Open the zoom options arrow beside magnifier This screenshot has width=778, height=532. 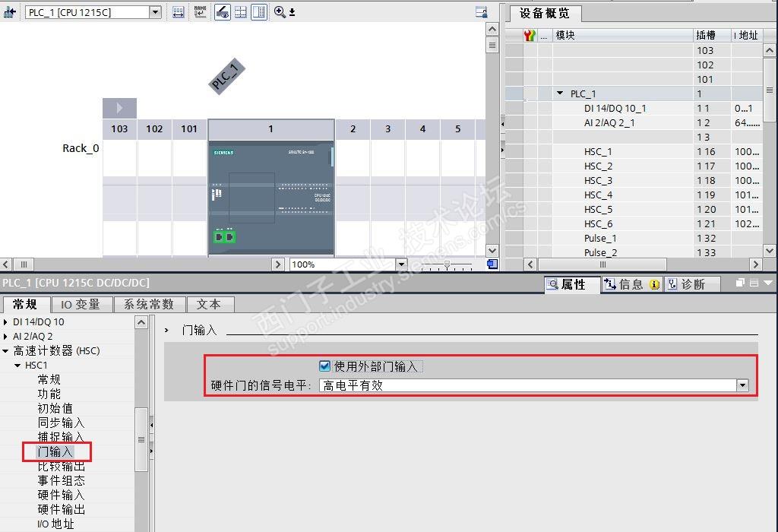[x=293, y=12]
